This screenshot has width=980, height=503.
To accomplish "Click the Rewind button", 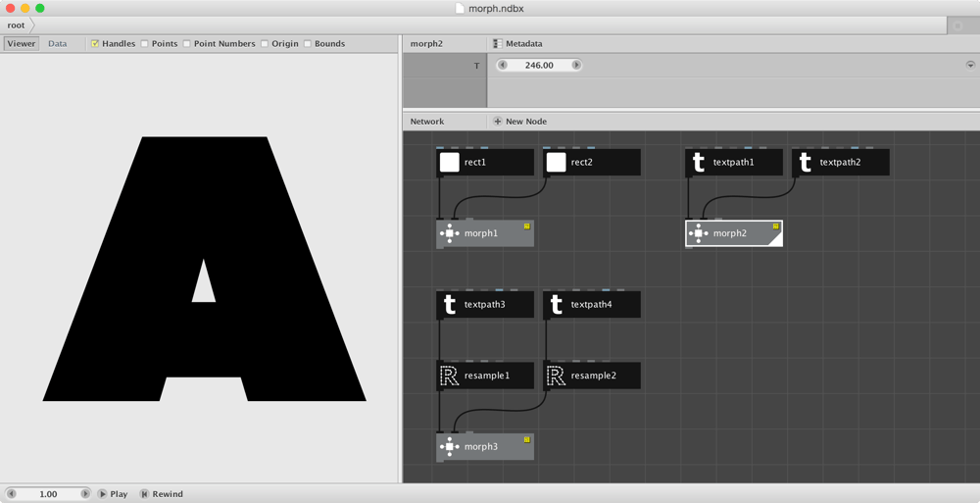I will [x=162, y=494].
